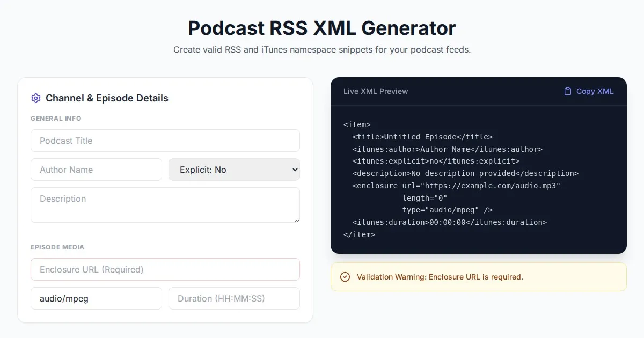Screen dimensions: 644x338
Task: Click the clipboard icon next to Copy XML
Action: [x=567, y=91]
